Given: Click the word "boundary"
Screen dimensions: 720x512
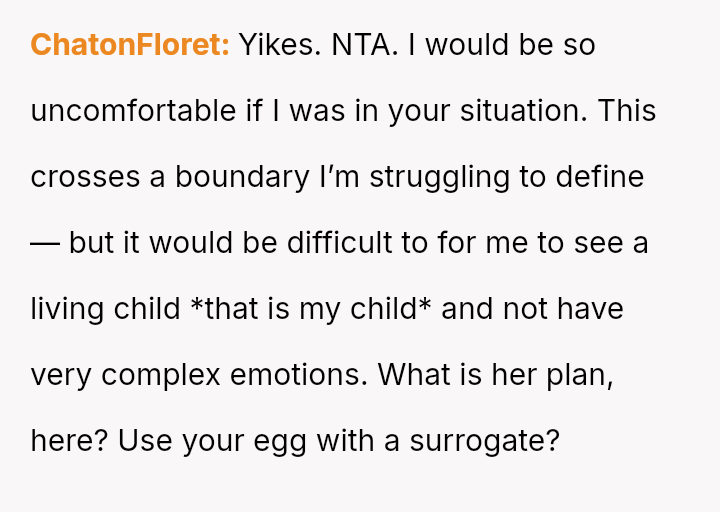Looking at the screenshot, I should tap(242, 177).
